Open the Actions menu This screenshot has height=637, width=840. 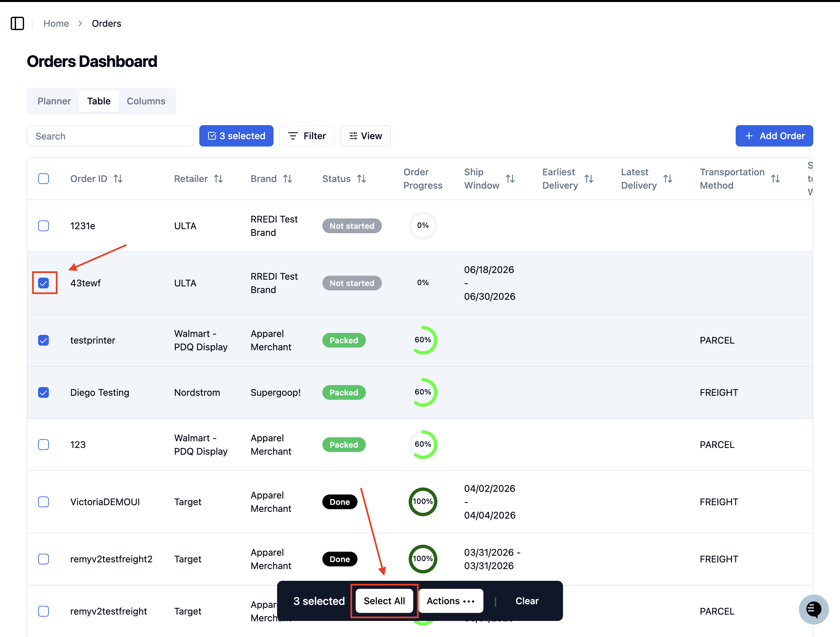[x=451, y=601]
